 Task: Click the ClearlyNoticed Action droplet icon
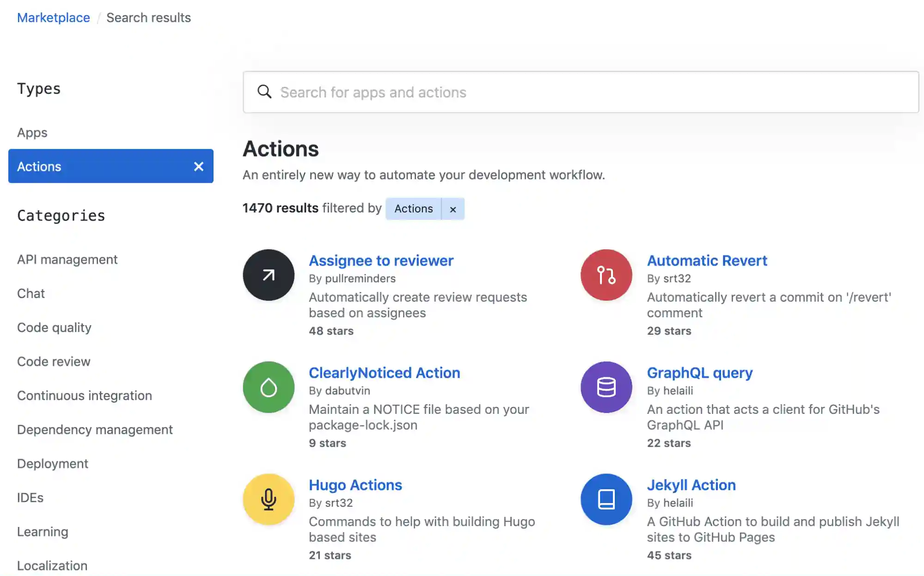[269, 387]
